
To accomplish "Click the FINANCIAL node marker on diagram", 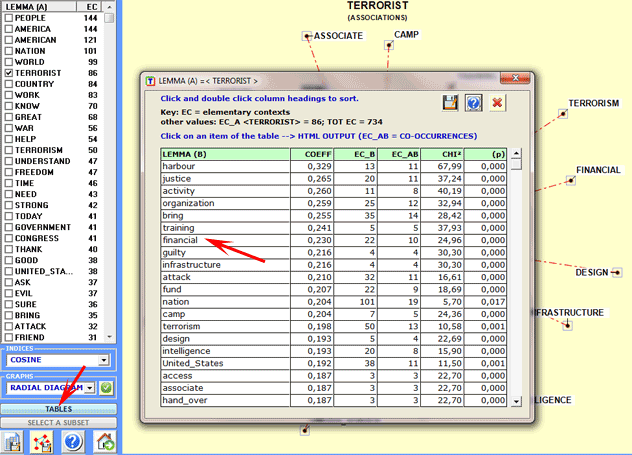I will coord(570,180).
